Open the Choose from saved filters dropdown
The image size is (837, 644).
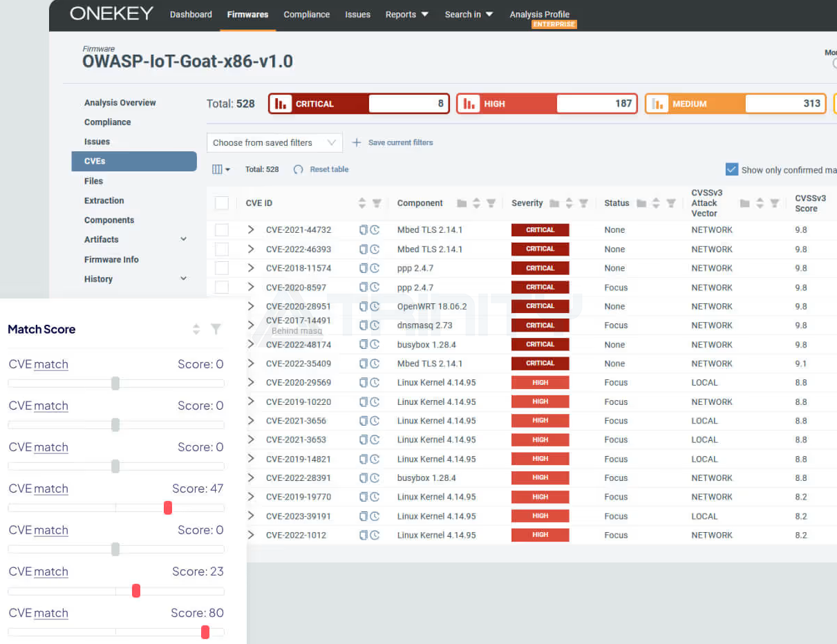(x=274, y=143)
